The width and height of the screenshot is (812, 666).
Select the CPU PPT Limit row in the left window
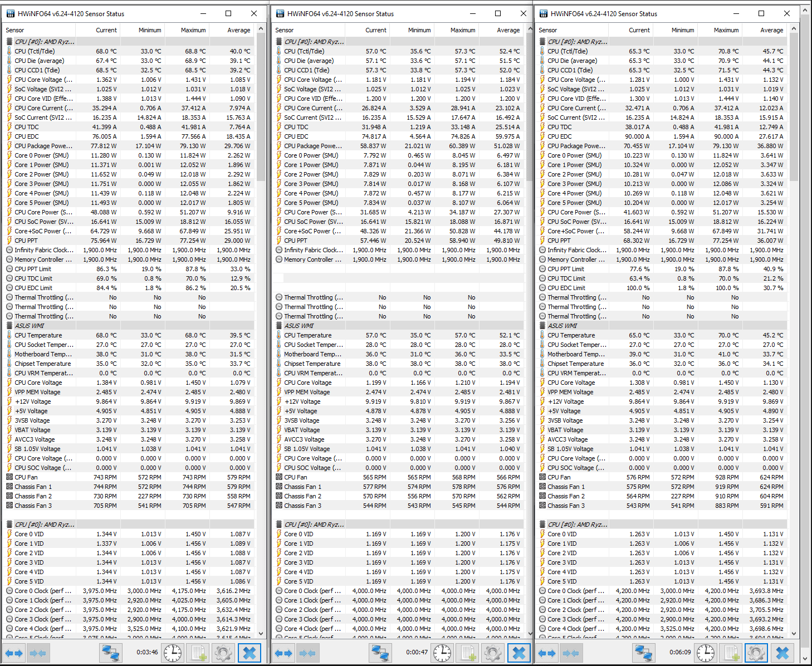(x=129, y=269)
